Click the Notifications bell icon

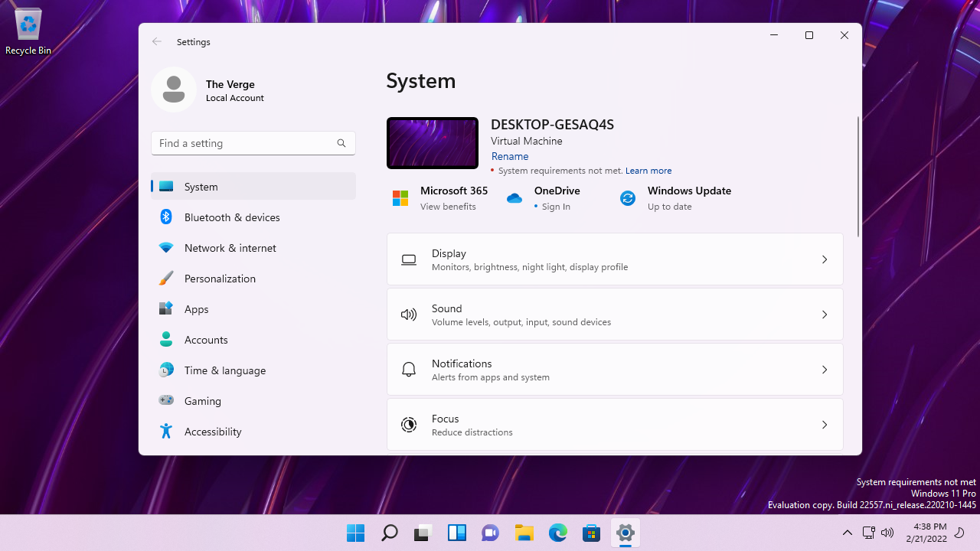408,369
